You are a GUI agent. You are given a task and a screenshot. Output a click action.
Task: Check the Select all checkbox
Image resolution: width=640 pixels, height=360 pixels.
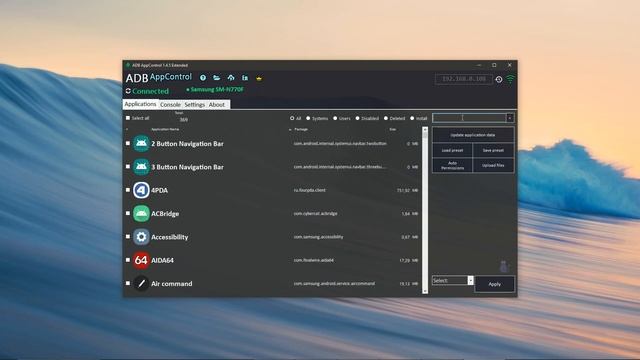click(x=128, y=118)
